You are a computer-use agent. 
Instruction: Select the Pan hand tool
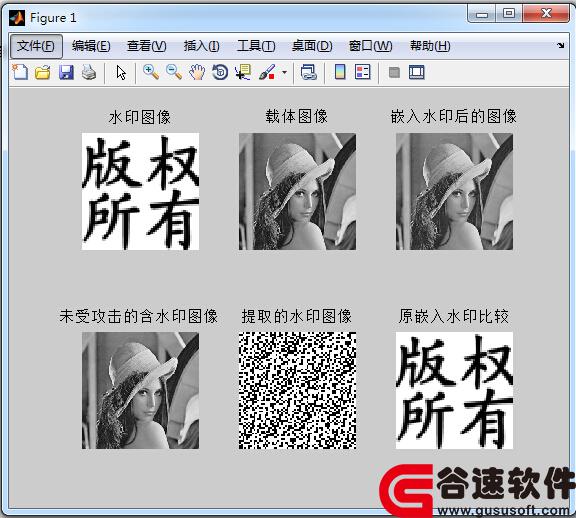click(197, 72)
